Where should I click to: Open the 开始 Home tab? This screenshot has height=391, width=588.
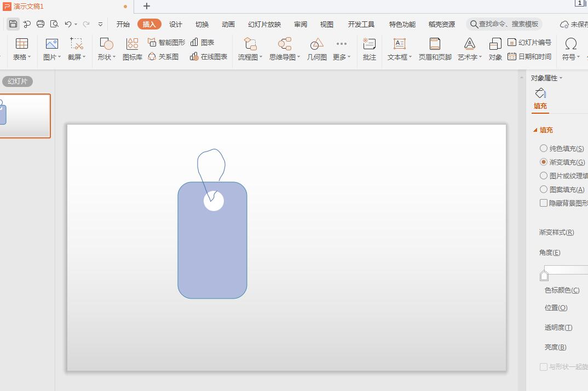[x=123, y=25]
